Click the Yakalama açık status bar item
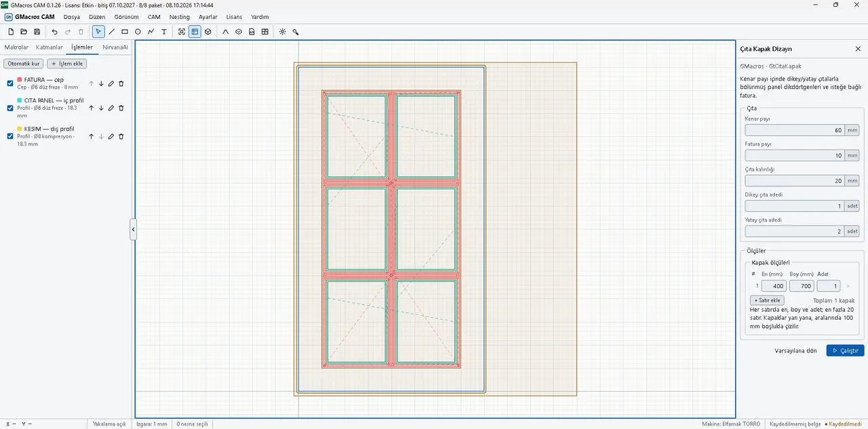This screenshot has height=429, width=868. point(109,424)
